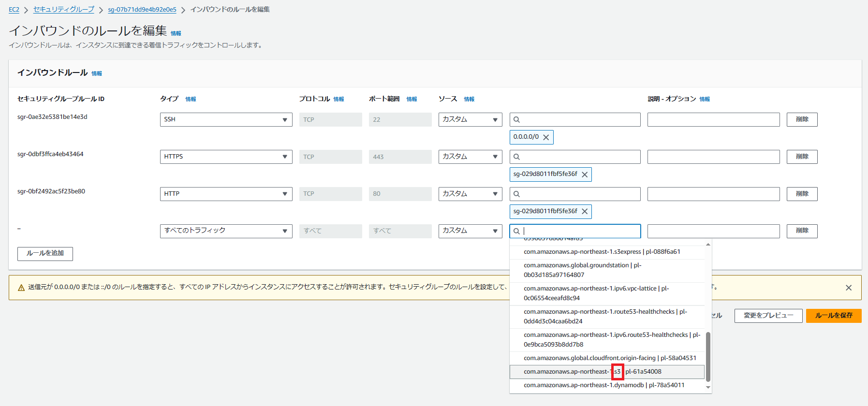Go to セキュリティグループ breadcrumb

(x=64, y=10)
